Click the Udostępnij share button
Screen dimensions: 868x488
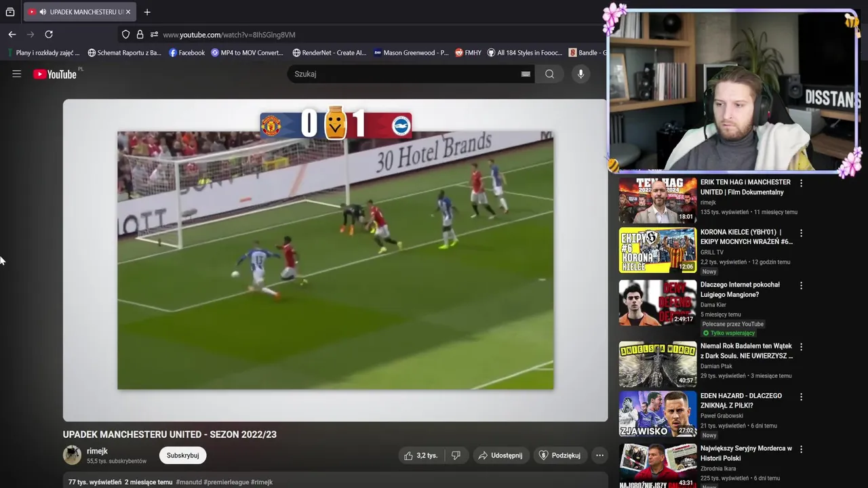coord(500,455)
